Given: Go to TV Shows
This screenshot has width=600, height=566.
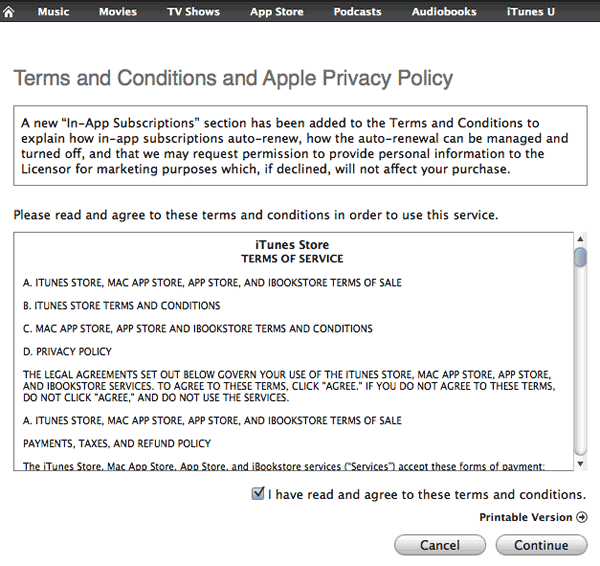Looking at the screenshot, I should [x=194, y=12].
